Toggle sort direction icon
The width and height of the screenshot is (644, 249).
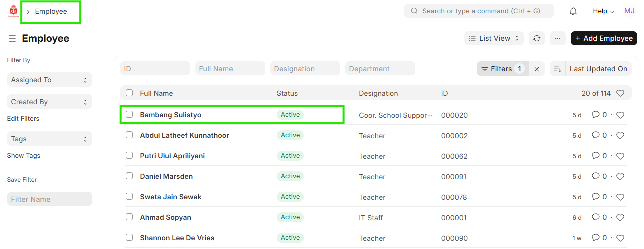click(x=558, y=69)
